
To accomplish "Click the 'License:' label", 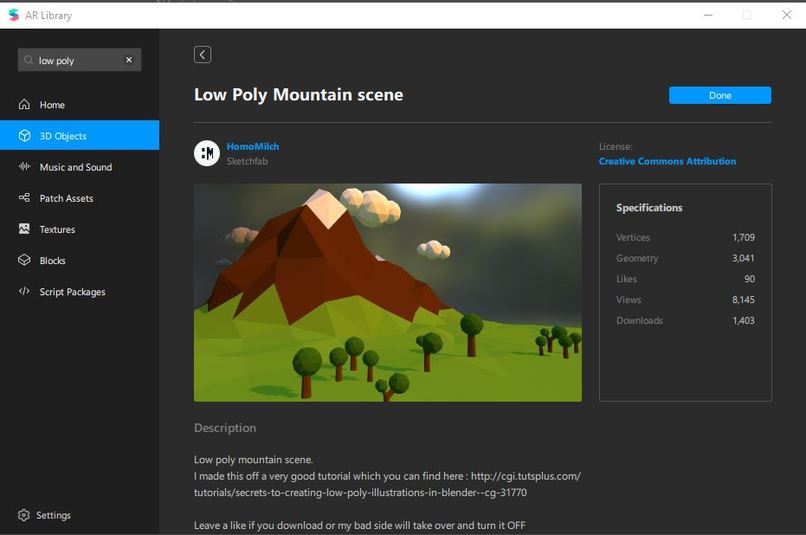I will [x=615, y=146].
